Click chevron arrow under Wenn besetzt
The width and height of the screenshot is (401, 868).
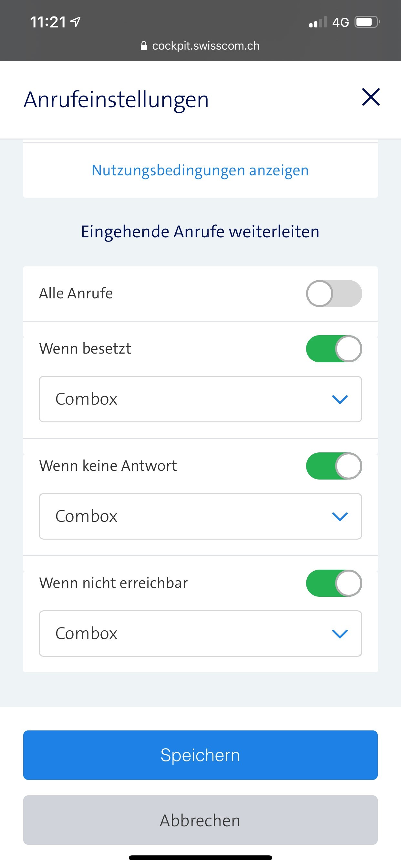point(340,400)
